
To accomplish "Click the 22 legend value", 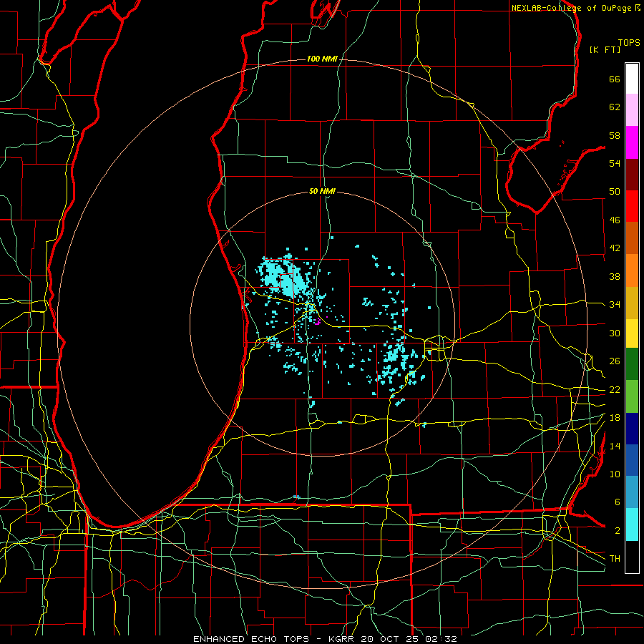I will click(615, 389).
